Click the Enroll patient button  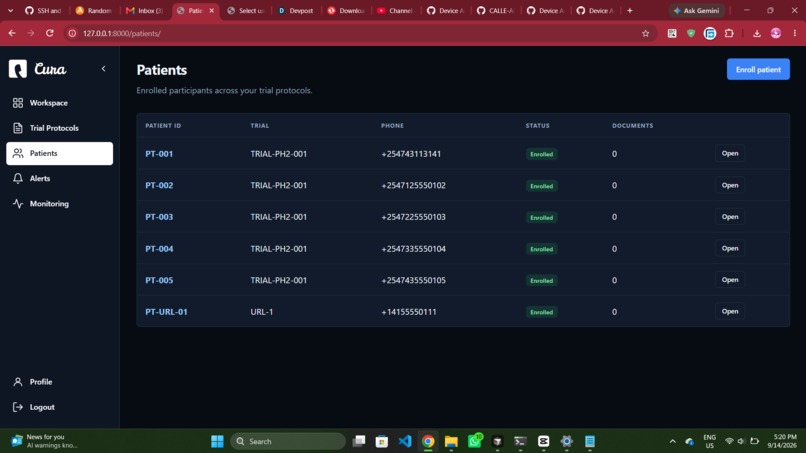click(x=758, y=69)
